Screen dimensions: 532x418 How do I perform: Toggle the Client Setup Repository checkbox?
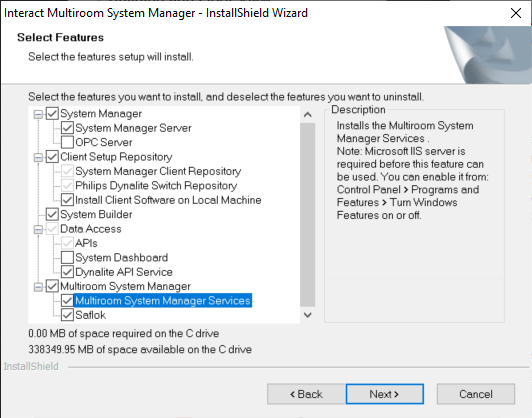[x=52, y=157]
